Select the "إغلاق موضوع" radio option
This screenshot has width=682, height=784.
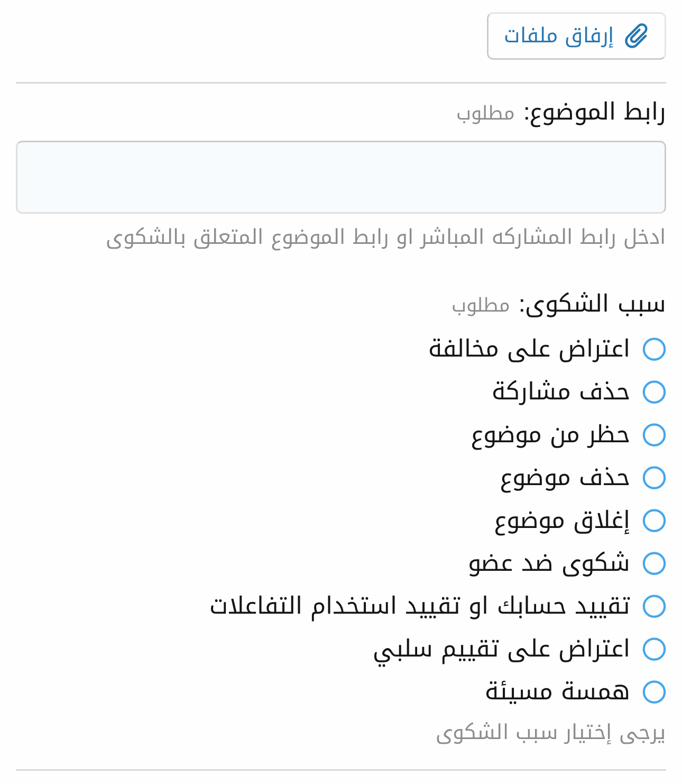pyautogui.click(x=654, y=521)
